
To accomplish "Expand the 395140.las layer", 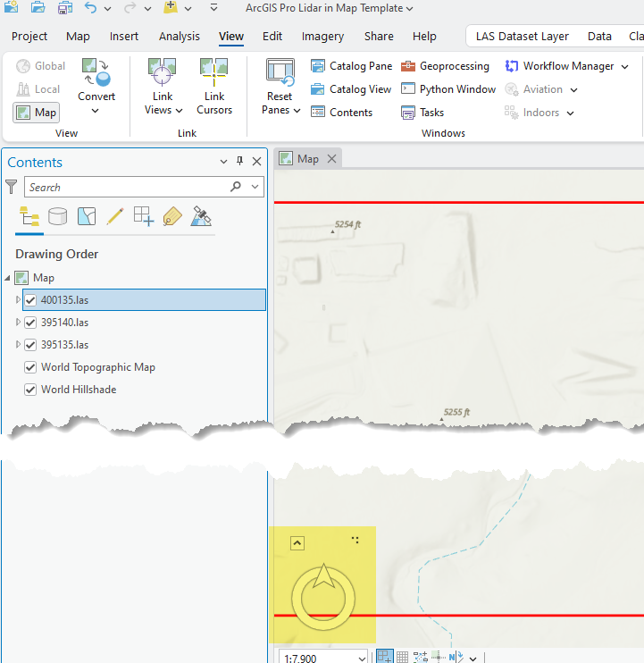I will click(18, 323).
